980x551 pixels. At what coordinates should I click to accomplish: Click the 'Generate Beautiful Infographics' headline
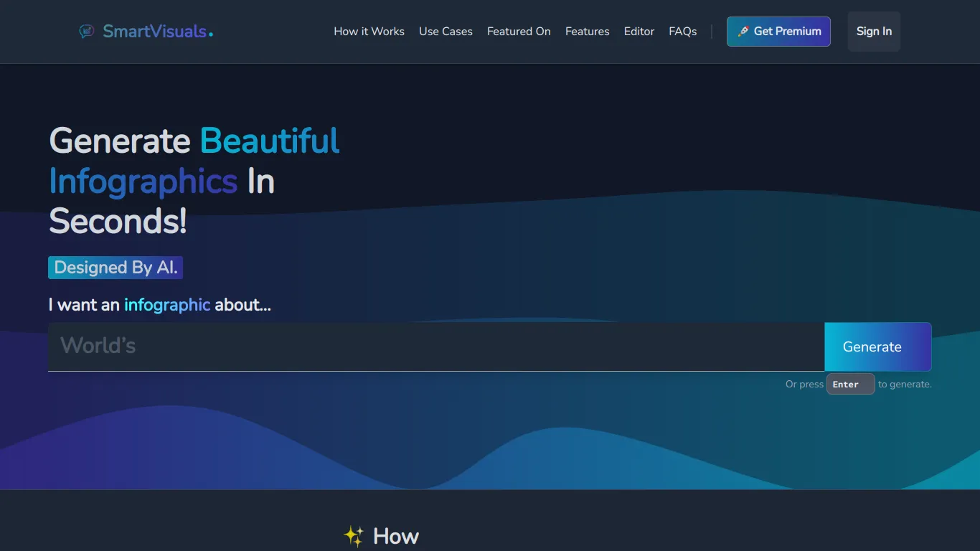(194, 181)
